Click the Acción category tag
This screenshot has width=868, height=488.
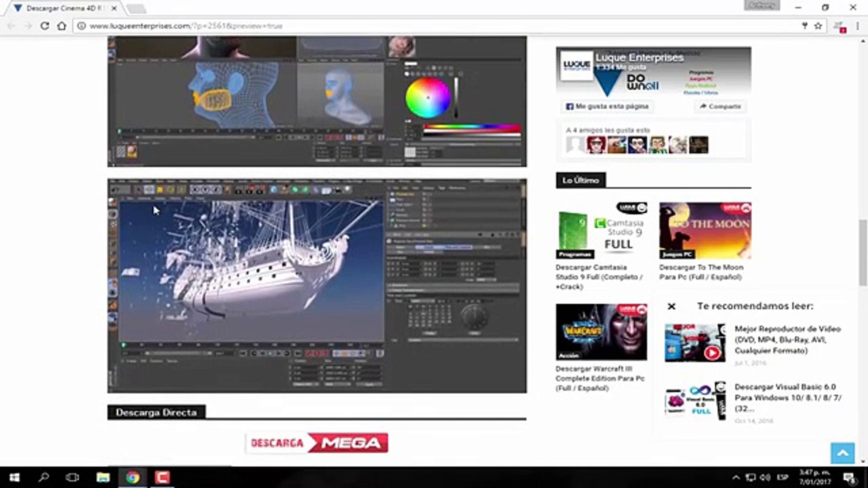pyautogui.click(x=569, y=356)
